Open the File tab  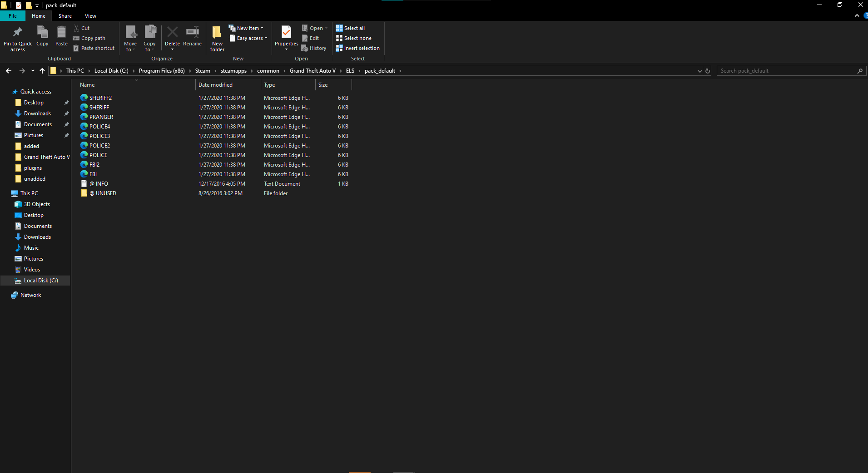(x=13, y=16)
